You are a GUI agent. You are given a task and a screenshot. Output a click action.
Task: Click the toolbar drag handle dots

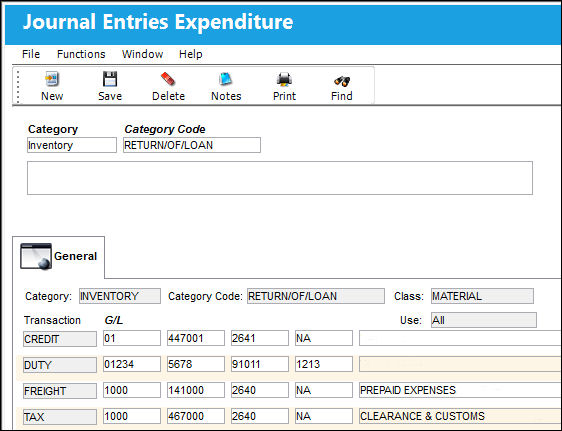(18, 86)
